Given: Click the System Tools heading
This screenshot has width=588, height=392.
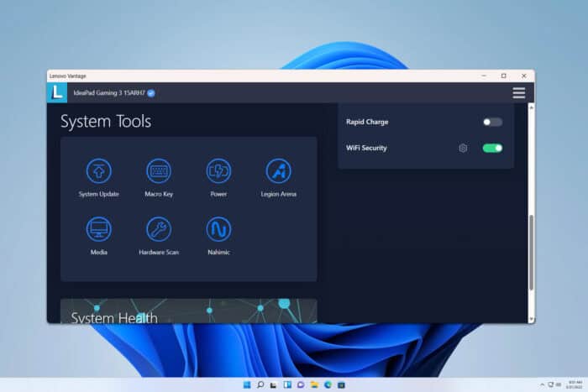Looking at the screenshot, I should point(106,122).
